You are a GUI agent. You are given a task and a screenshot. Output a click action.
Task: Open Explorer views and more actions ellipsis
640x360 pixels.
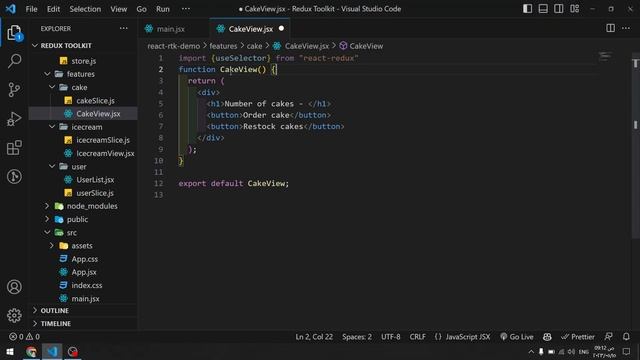click(x=124, y=29)
